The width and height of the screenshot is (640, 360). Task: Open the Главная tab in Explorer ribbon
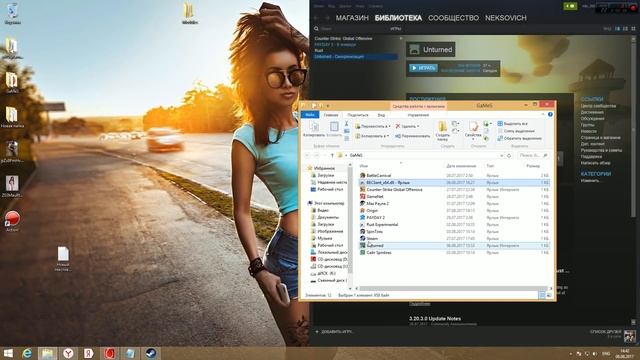tap(331, 115)
